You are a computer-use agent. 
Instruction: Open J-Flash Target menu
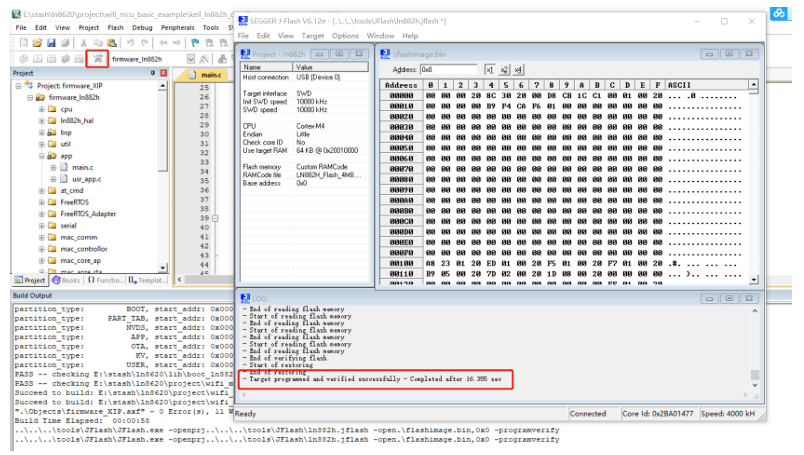(312, 36)
